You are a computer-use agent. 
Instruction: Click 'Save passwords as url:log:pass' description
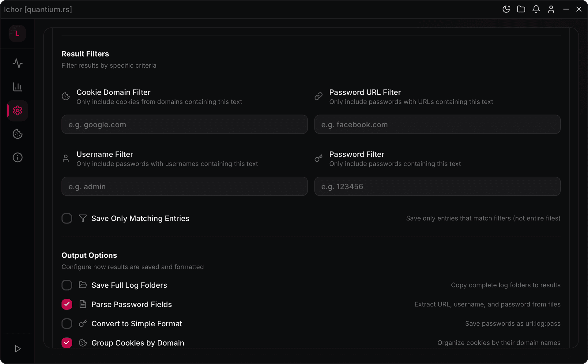click(x=513, y=324)
